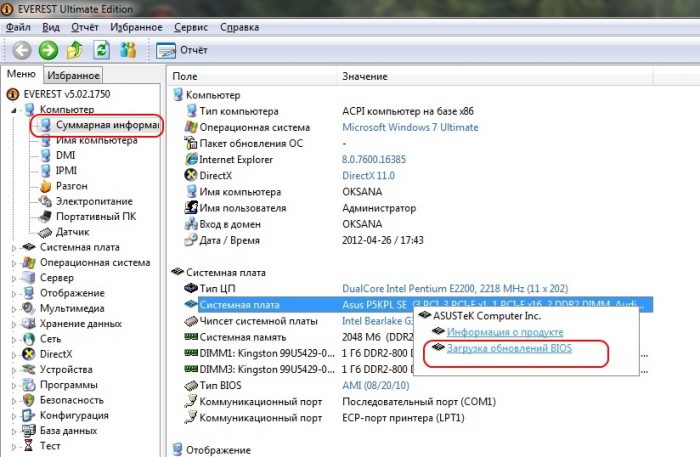Expand the Системная плата tree node
Image resolution: width=700 pixels, height=457 pixels.
pos(13,247)
